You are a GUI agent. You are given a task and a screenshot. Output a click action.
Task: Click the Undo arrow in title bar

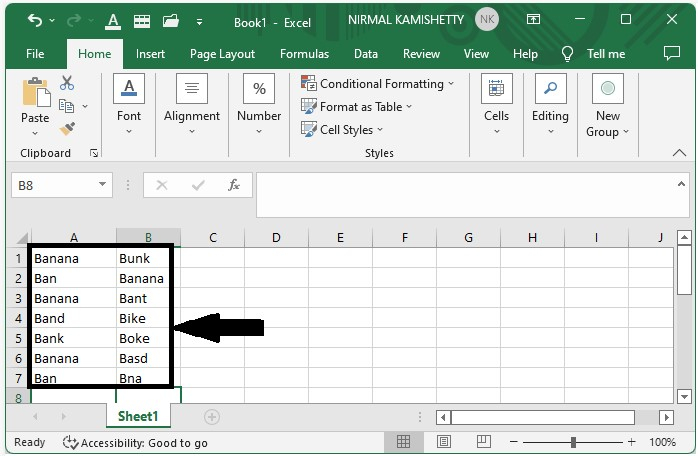(x=35, y=20)
